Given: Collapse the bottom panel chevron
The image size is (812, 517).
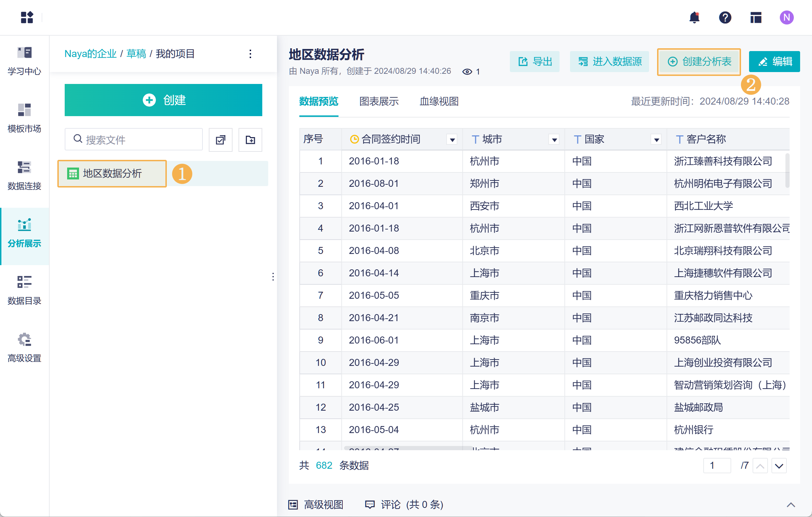Looking at the screenshot, I should (791, 504).
